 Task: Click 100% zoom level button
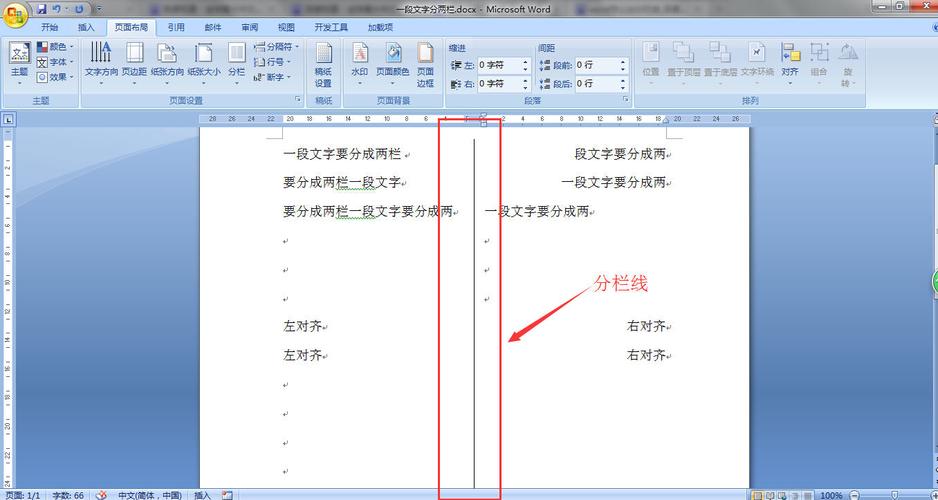832,495
